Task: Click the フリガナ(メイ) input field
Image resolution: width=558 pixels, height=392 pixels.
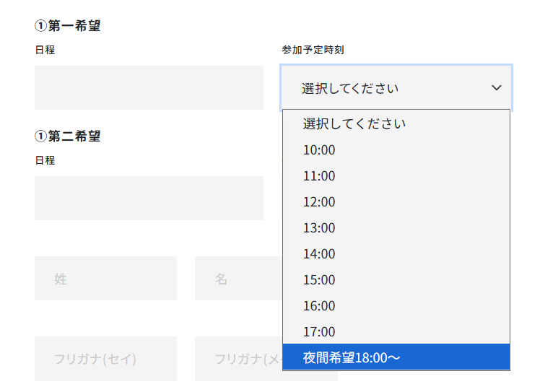Action: (238, 359)
